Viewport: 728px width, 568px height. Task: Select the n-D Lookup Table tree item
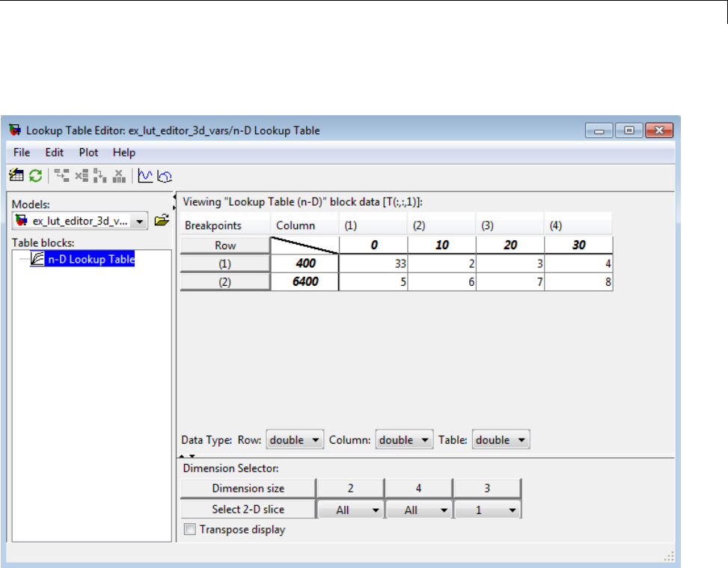pyautogui.click(x=91, y=259)
